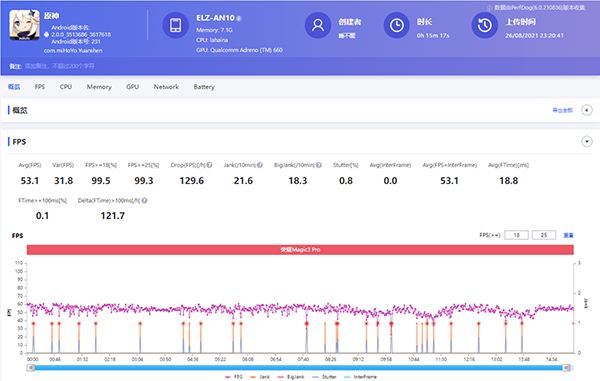The height and width of the screenshot is (381, 600).
Task: Click the ELZ-AN10 device phone icon
Action: click(176, 25)
